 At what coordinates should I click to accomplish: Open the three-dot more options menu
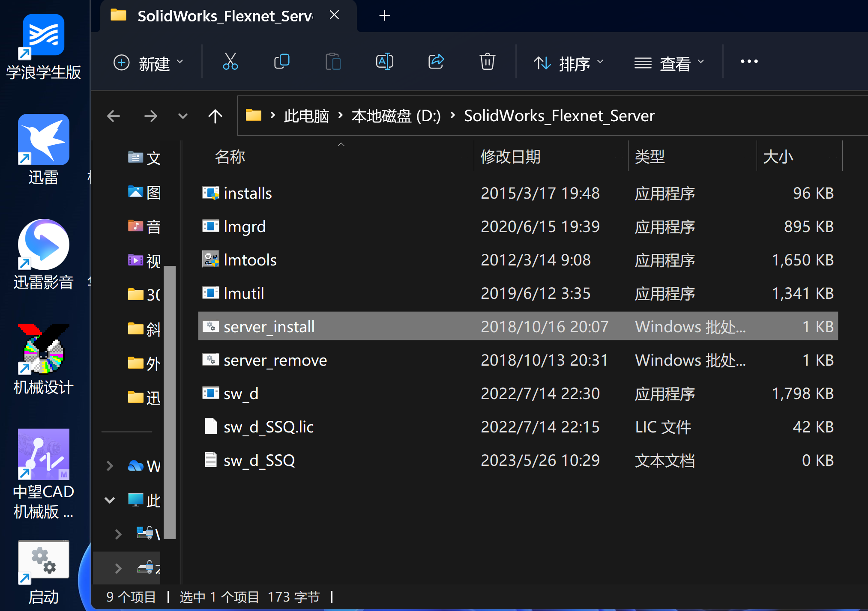point(749,62)
